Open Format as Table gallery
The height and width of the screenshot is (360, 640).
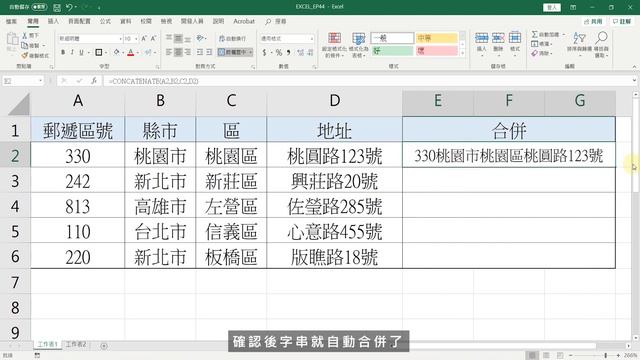(358, 45)
